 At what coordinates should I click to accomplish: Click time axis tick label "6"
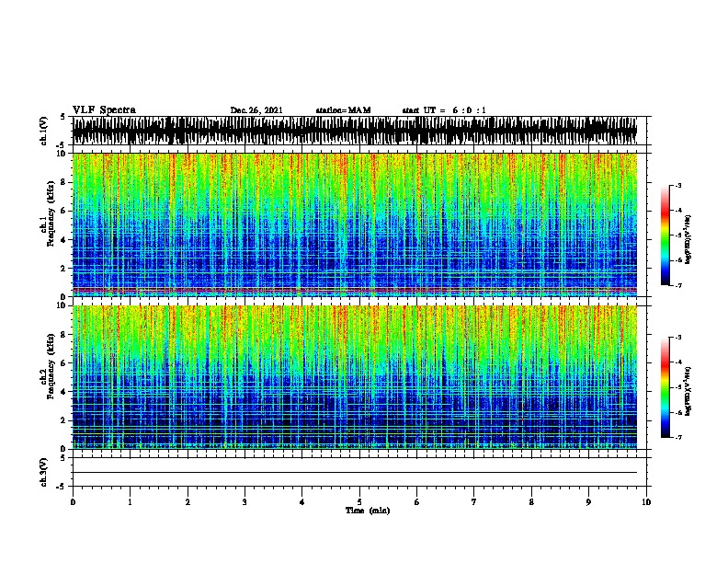(417, 502)
